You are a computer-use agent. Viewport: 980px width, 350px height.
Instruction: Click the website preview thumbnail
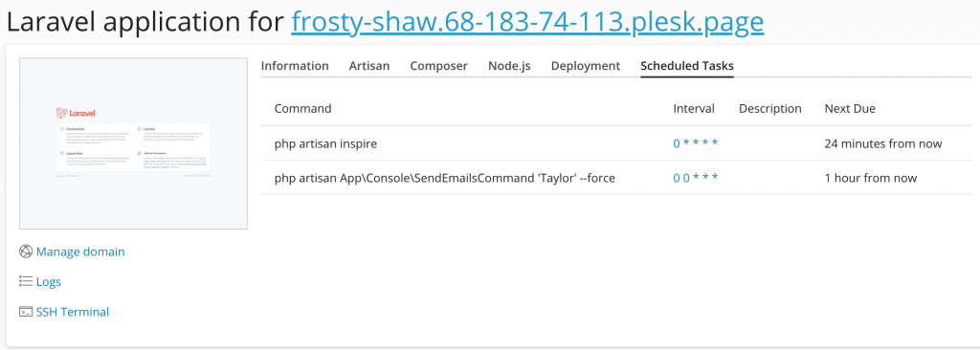pyautogui.click(x=133, y=143)
